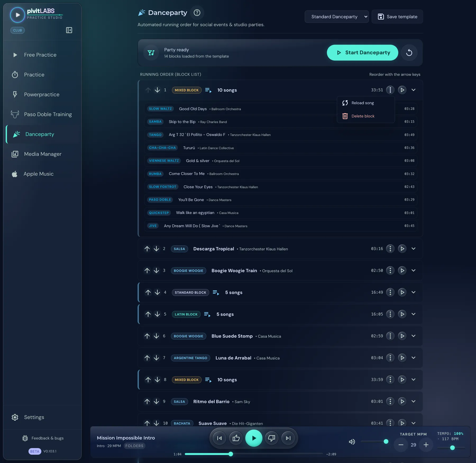Expand Mixed Block 8 chevron

click(x=414, y=380)
